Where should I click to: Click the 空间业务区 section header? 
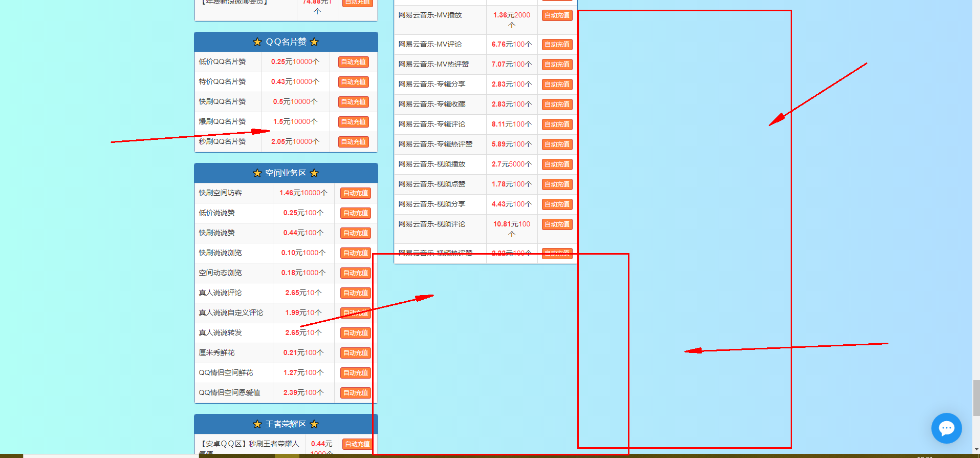tap(286, 173)
